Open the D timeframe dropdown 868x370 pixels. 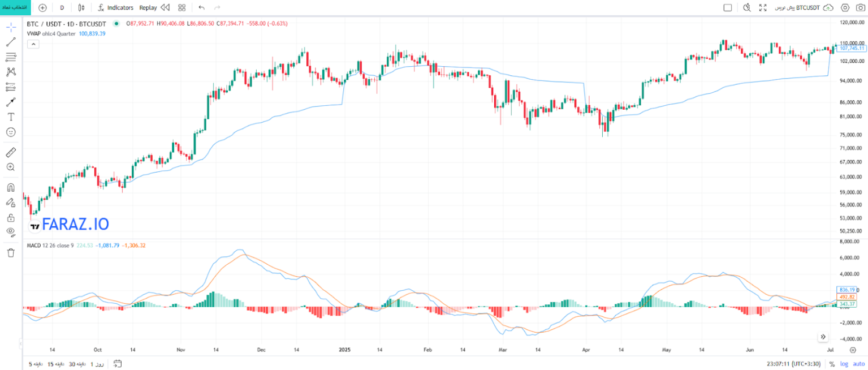click(x=62, y=7)
